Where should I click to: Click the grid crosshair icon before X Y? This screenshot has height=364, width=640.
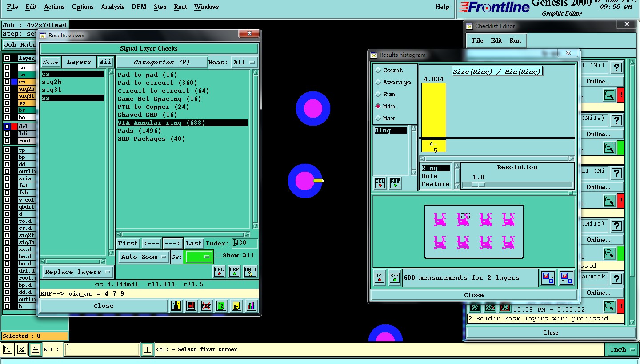click(x=36, y=350)
